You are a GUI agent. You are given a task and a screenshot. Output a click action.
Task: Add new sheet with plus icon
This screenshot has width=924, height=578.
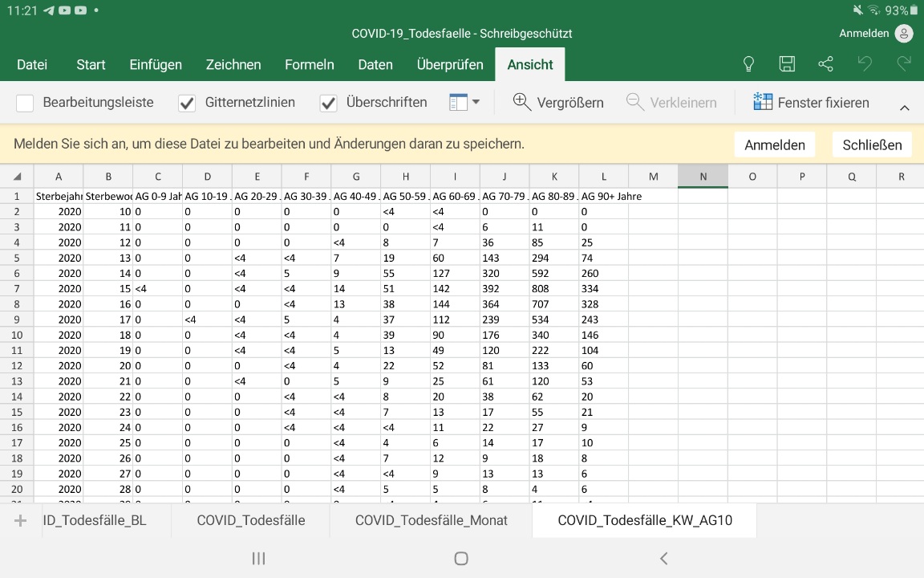(x=20, y=520)
